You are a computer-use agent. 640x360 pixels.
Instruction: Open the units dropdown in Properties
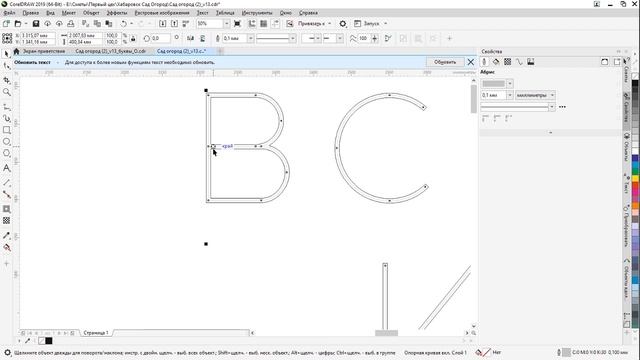tap(552, 95)
